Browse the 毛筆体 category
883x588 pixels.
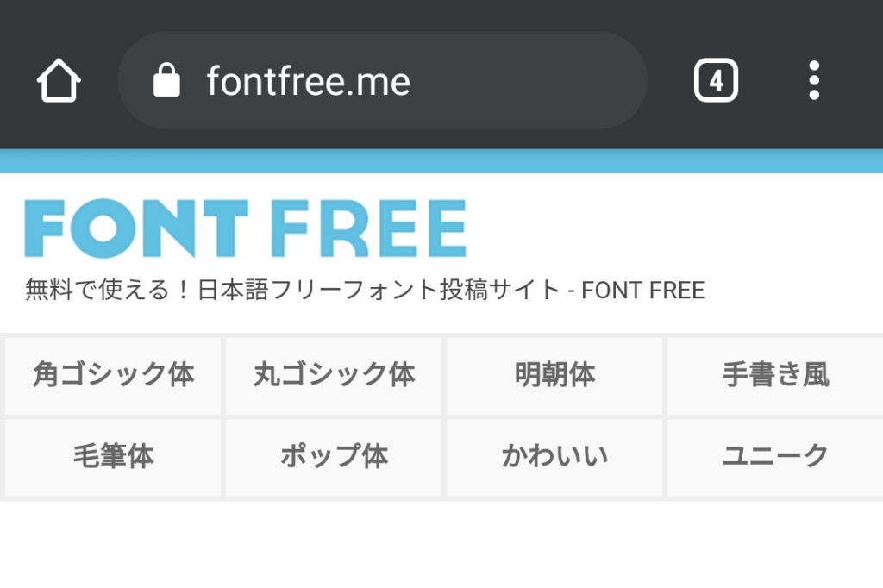point(113,456)
